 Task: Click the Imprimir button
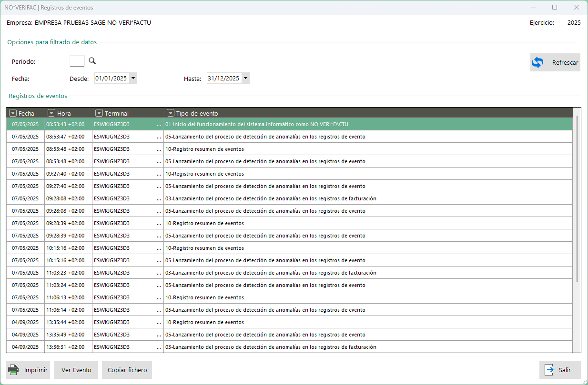(x=28, y=370)
